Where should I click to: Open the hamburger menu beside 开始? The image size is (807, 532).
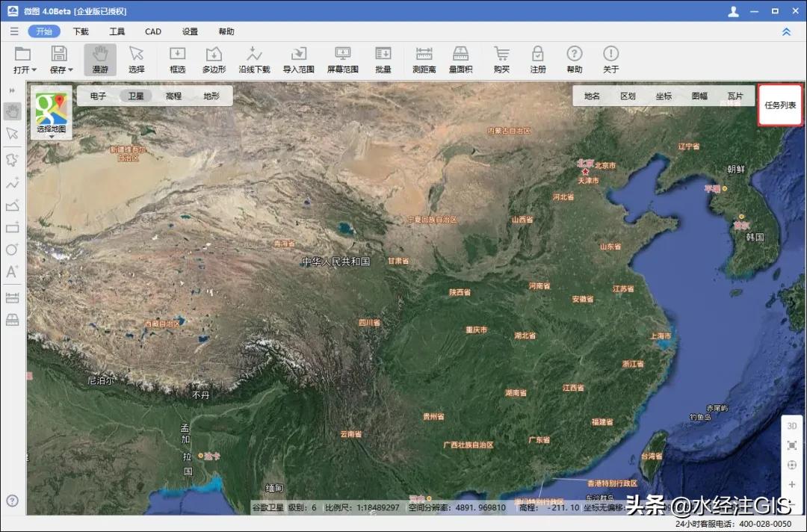13,31
